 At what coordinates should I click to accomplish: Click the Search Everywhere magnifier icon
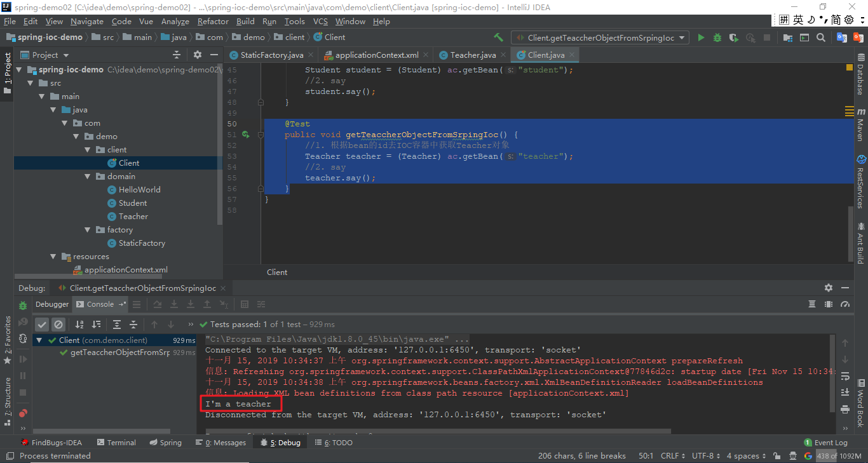pos(821,37)
